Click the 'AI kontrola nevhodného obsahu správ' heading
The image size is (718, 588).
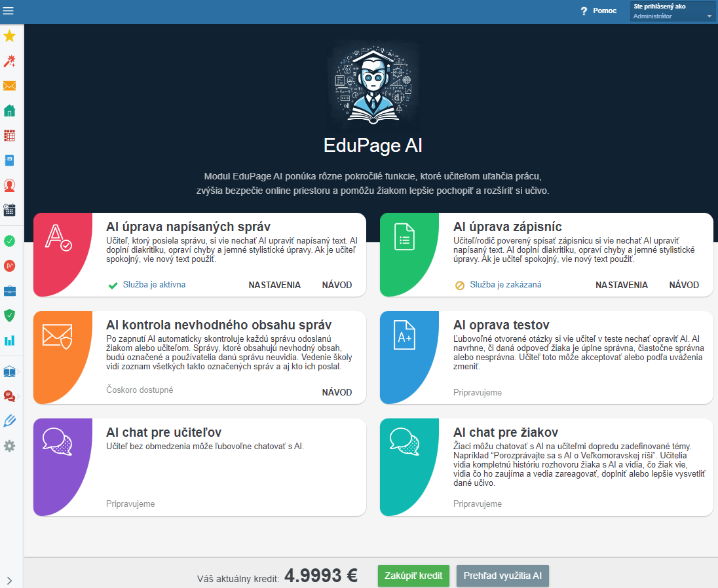tap(219, 325)
